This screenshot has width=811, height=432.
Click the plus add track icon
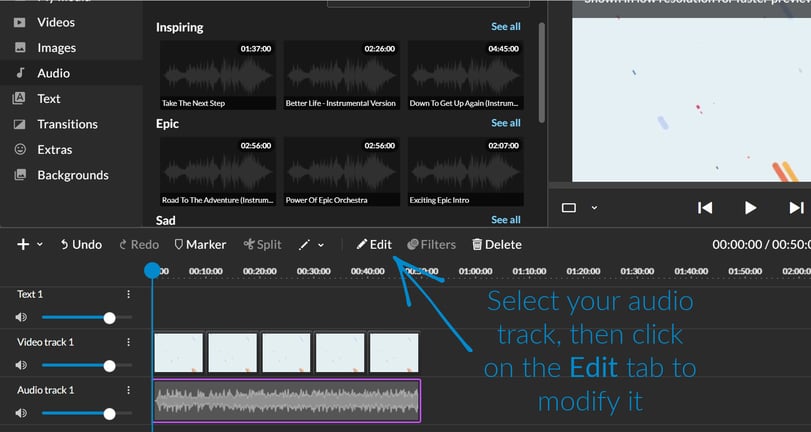click(23, 244)
